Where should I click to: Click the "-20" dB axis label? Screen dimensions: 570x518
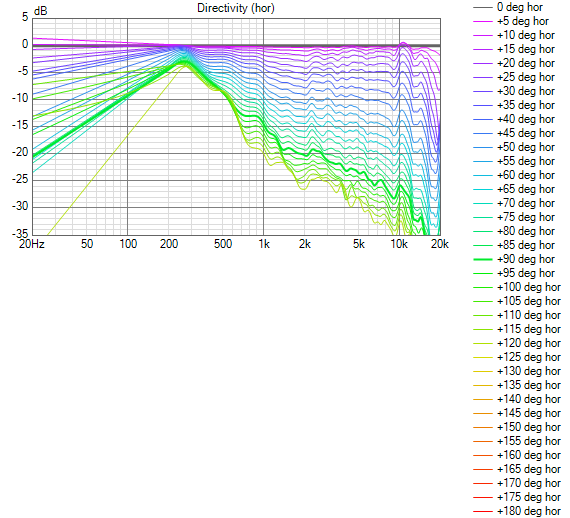20,152
